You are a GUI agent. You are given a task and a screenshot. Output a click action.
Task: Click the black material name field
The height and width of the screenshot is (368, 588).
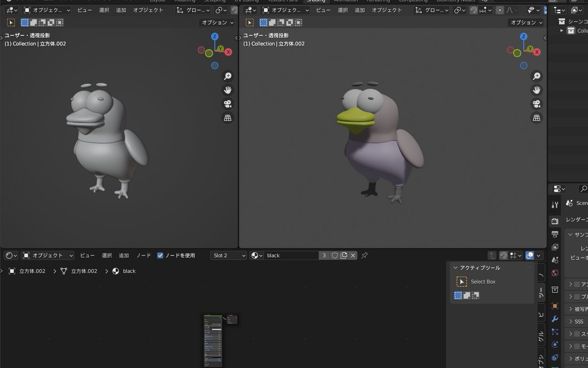coord(292,256)
